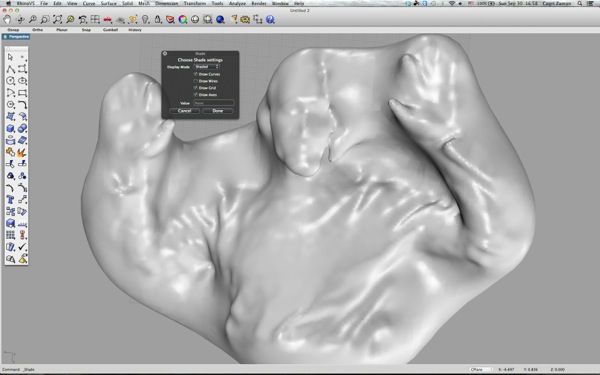Click the Zoom Dynamic magnifier icon

[x=33, y=20]
